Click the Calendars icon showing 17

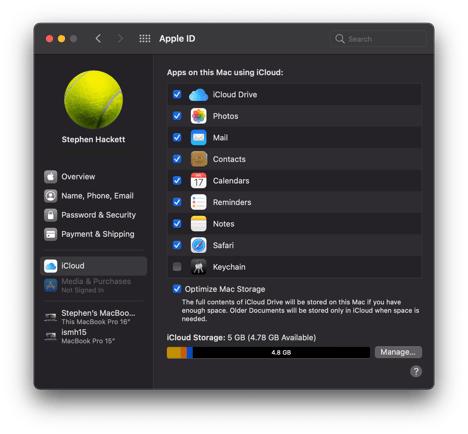[198, 180]
